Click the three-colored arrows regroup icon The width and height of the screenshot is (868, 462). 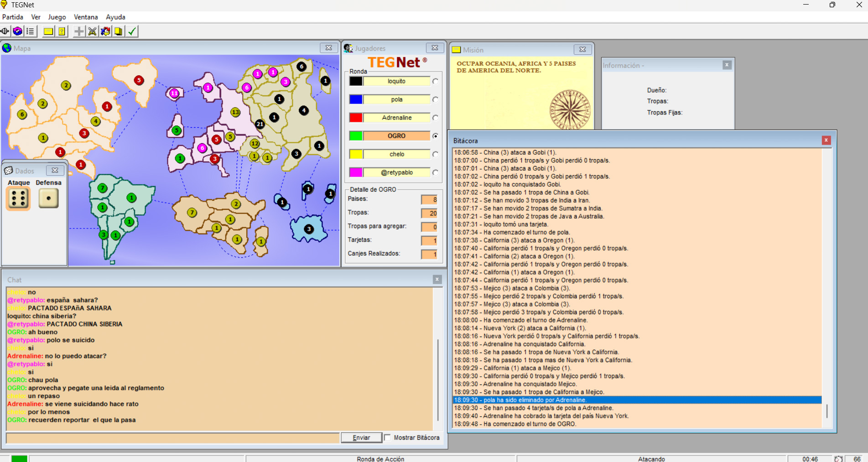click(105, 31)
